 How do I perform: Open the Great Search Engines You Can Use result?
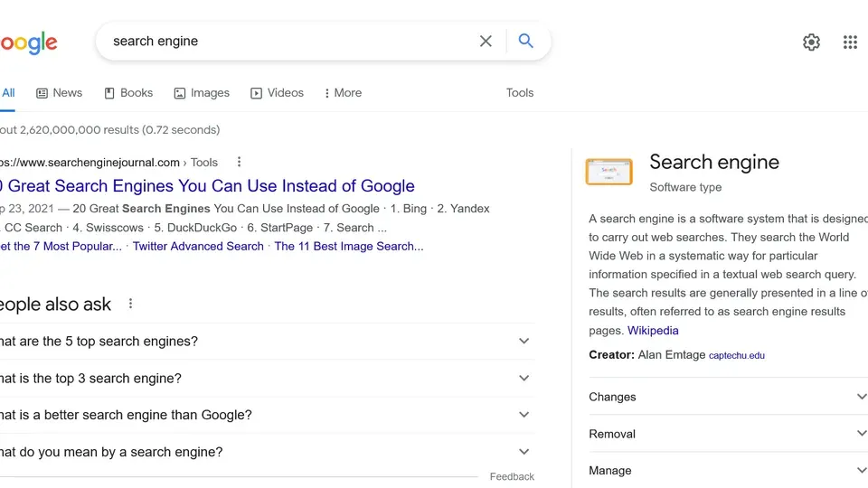[208, 186]
